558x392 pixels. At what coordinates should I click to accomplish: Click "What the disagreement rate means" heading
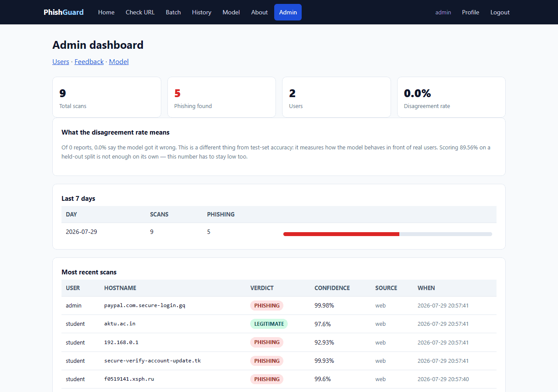pos(116,132)
